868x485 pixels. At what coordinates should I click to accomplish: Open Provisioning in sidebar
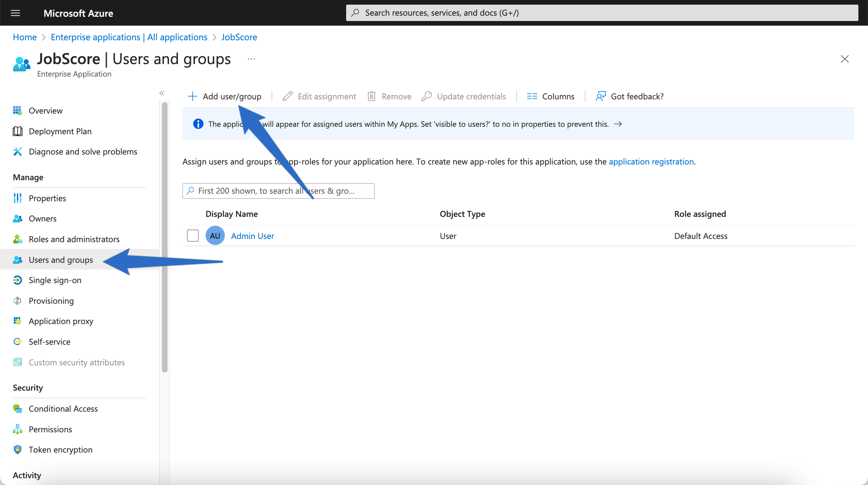click(51, 301)
